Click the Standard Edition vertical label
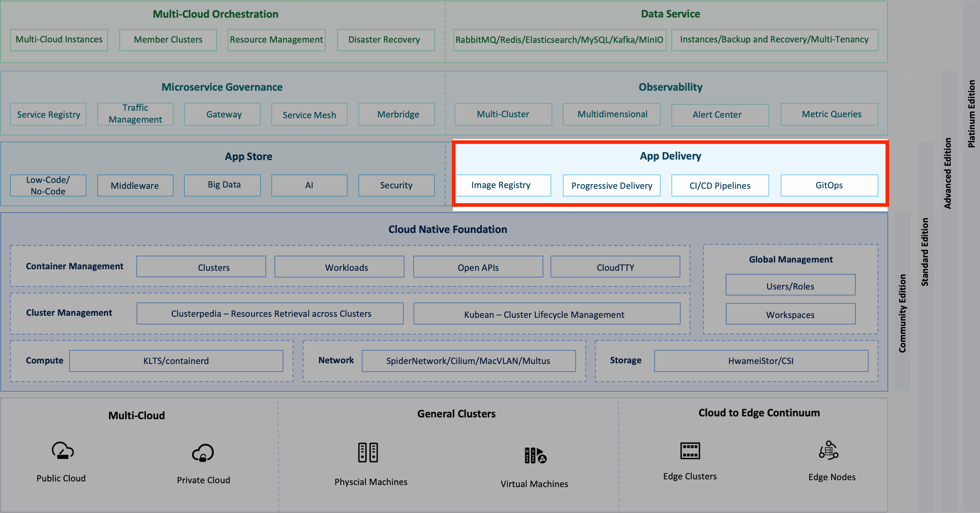 point(925,252)
